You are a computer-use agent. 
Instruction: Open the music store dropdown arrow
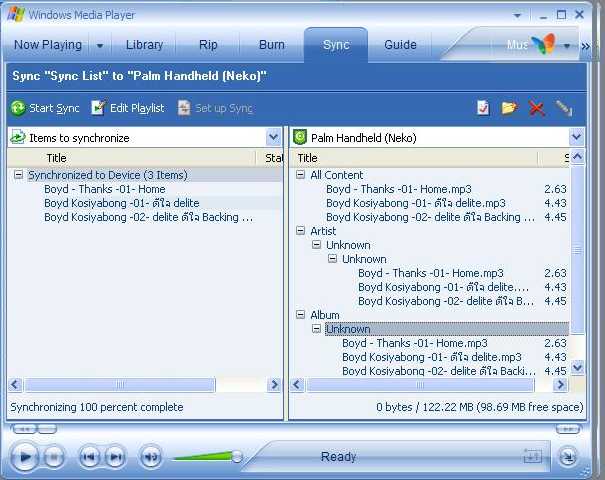(567, 46)
